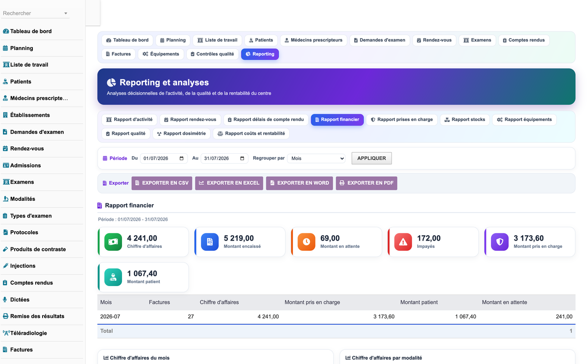
Task: Click the Factures column header in the table
Action: coord(159,302)
